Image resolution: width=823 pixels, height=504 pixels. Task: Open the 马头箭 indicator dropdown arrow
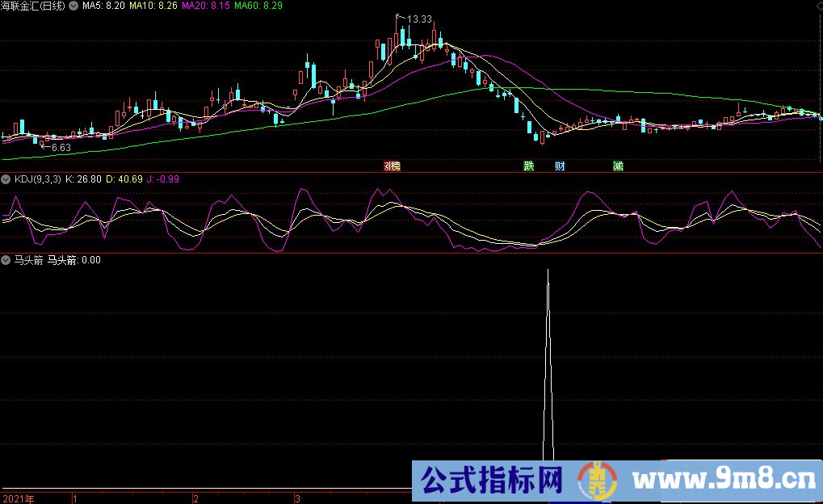click(6, 260)
